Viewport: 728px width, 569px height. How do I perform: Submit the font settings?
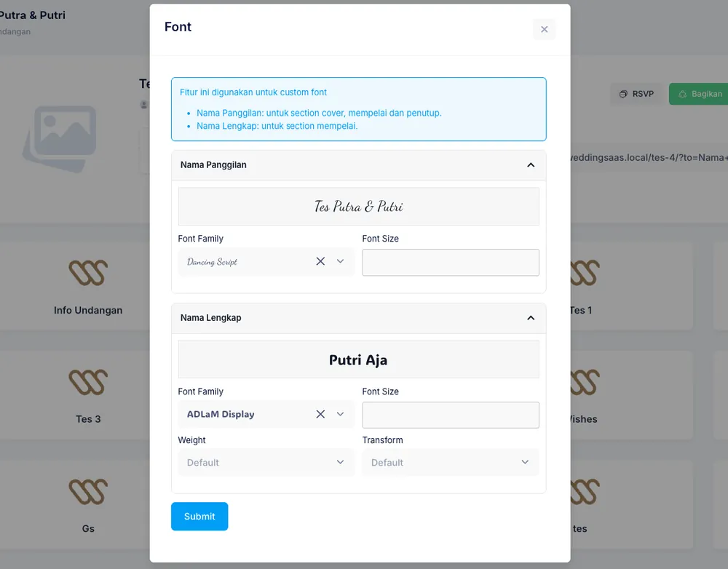(199, 516)
